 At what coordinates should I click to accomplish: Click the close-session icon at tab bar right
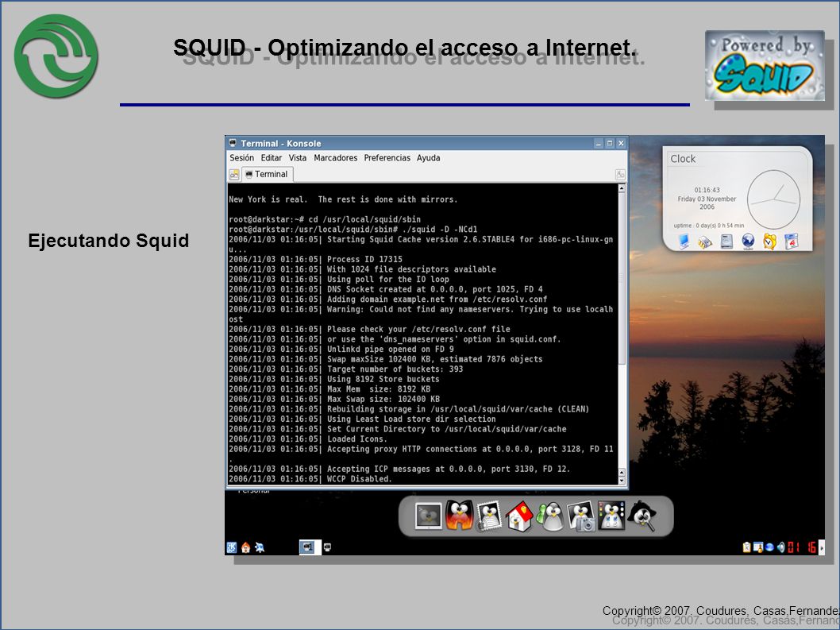(620, 174)
